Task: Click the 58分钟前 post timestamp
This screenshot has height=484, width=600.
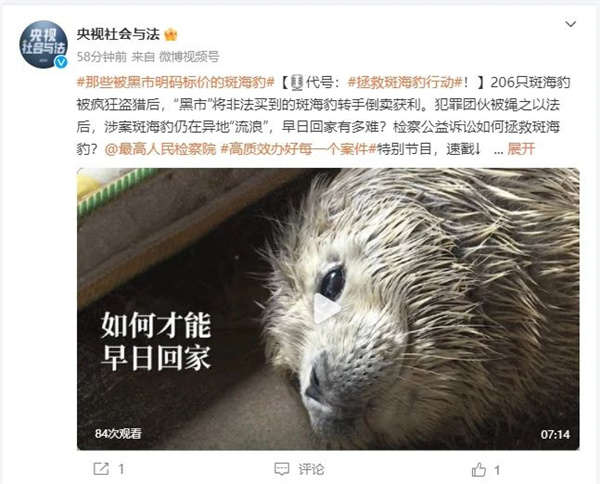Action: pos(102,57)
